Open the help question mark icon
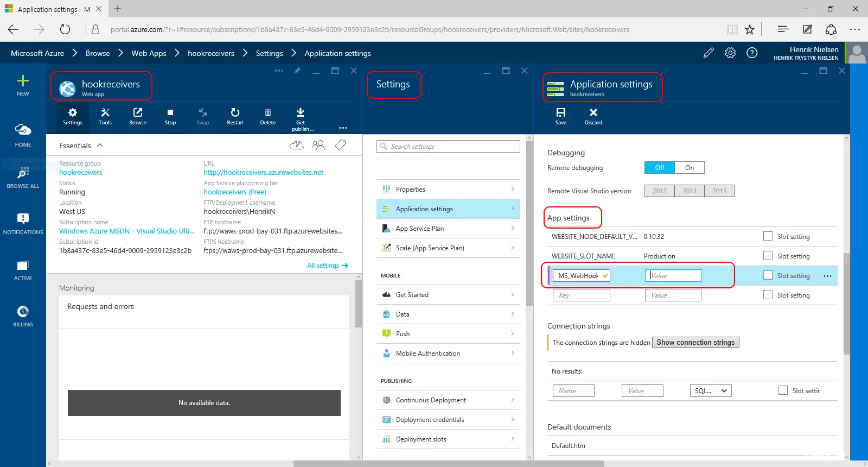868x467 pixels. [x=752, y=53]
